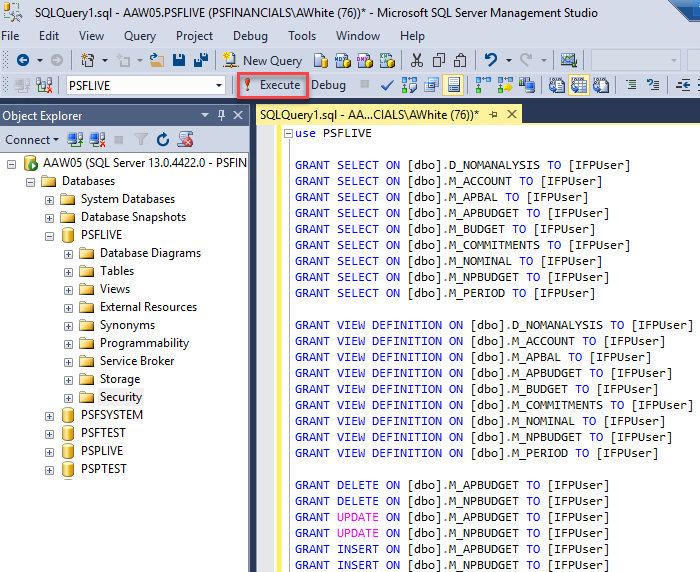The height and width of the screenshot is (572, 700).
Task: Click the Disconnect icon in Object Explorer
Action: pos(97,139)
